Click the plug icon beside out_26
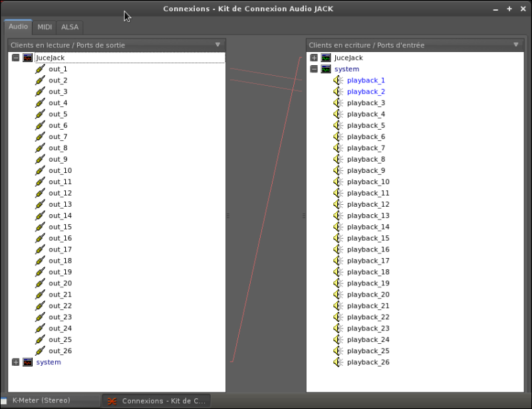 click(x=40, y=351)
